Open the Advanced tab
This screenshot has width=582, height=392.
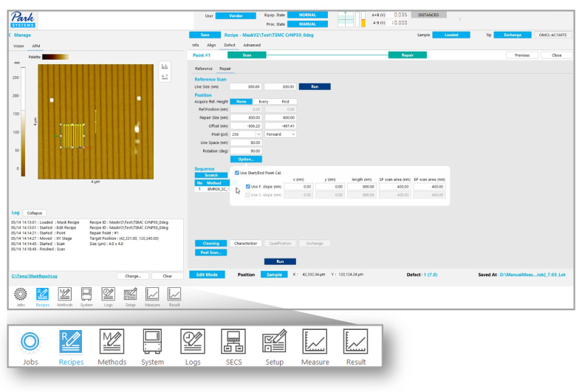252,46
